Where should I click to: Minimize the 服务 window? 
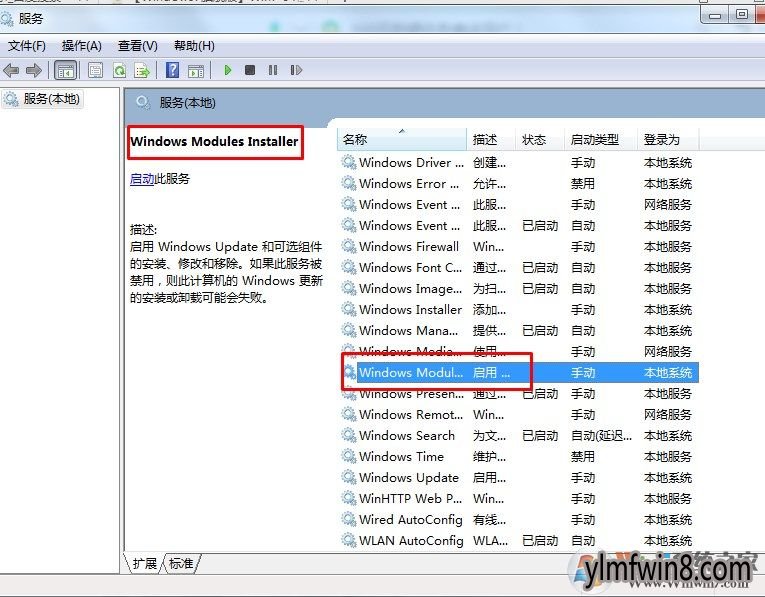tap(715, 16)
